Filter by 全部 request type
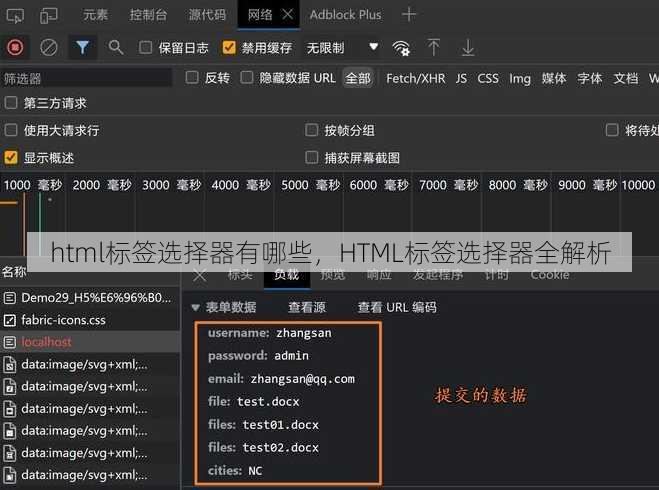 pos(358,78)
